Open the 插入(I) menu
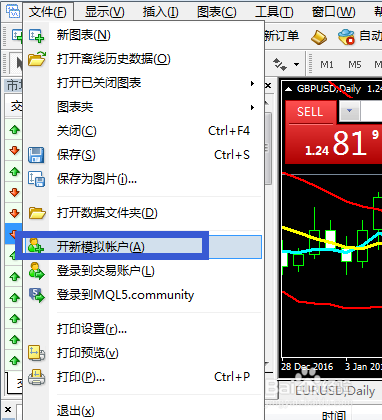382x420 pixels. pos(161,12)
